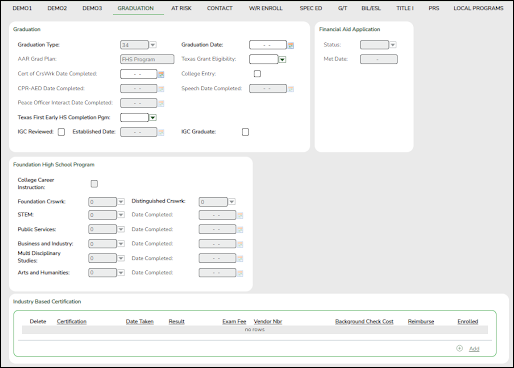Viewport: 514px width, 368px height.
Task: Click the AAR Grad Plan field
Action: tap(147, 59)
